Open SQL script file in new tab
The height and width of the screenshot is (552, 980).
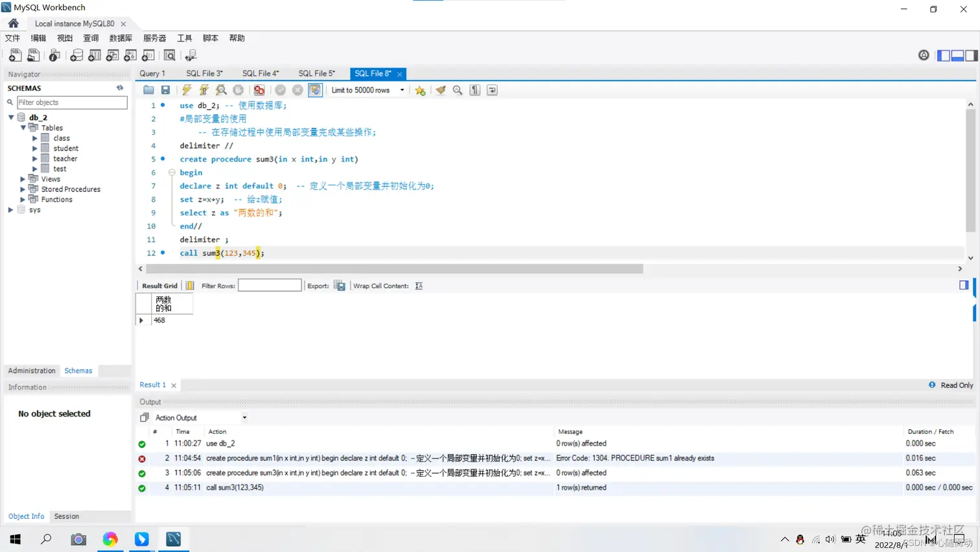click(33, 55)
